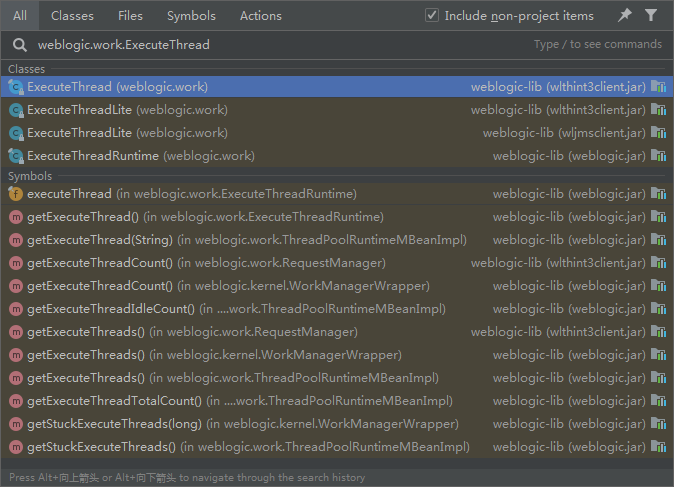The height and width of the screenshot is (487, 674).
Task: Select getExecuteThread(String) result
Action: (x=337, y=240)
